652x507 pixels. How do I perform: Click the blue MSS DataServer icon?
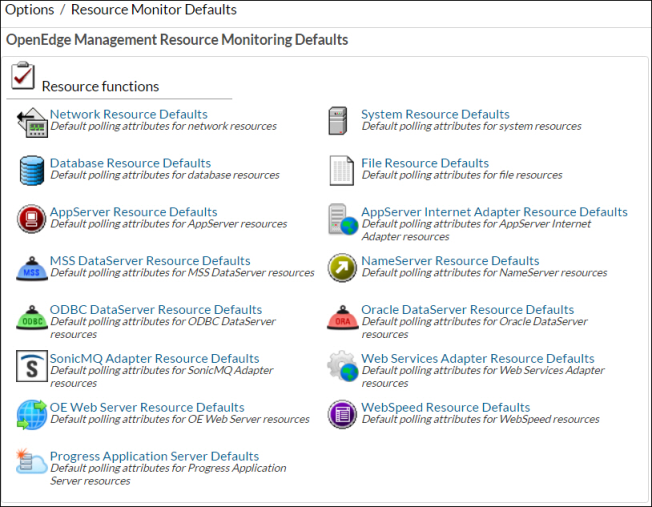[32, 269]
